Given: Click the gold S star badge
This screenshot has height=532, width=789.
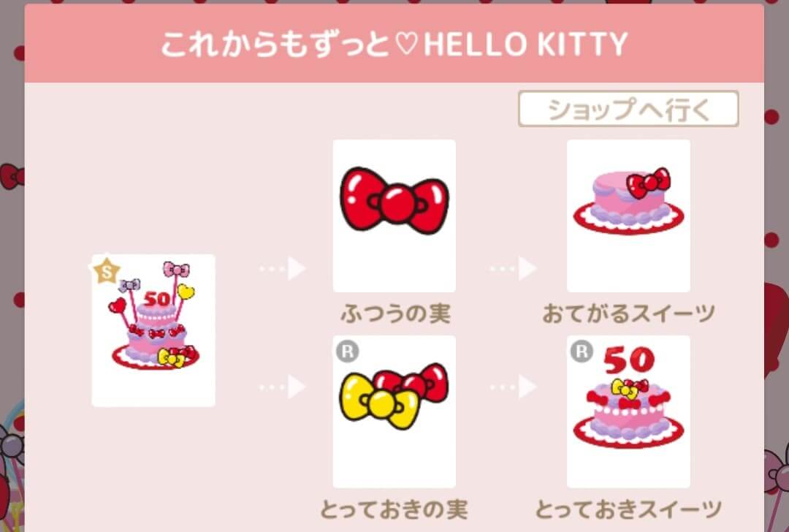Looking at the screenshot, I should 107,271.
